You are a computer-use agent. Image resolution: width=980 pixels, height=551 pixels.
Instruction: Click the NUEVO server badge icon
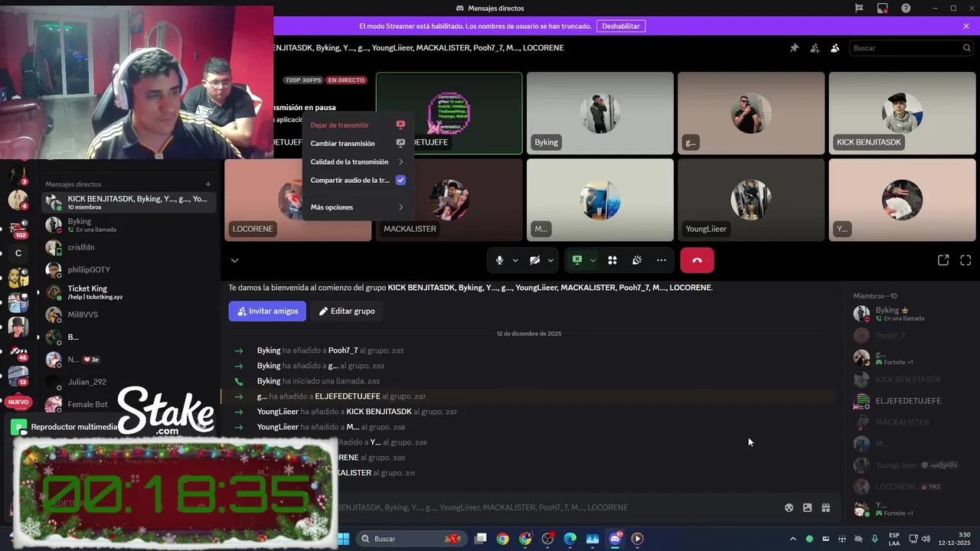click(18, 401)
